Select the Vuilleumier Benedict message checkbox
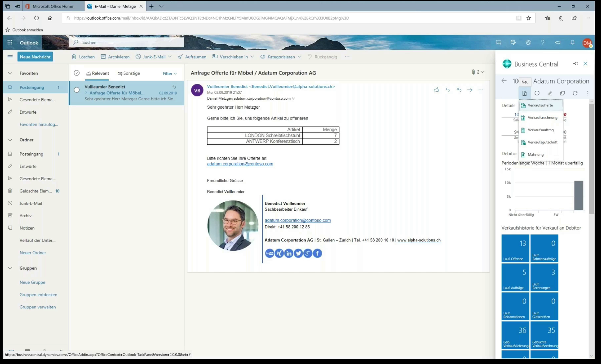Image resolution: width=601 pixels, height=364 pixels. (x=77, y=90)
